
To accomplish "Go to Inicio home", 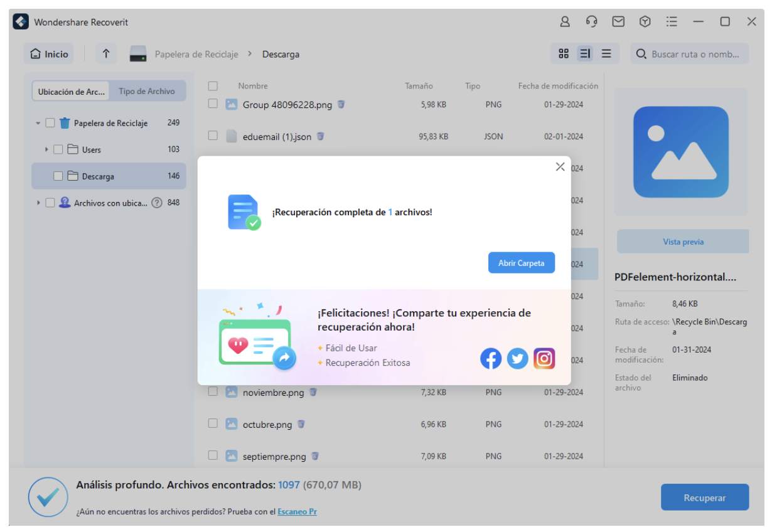I will point(49,54).
